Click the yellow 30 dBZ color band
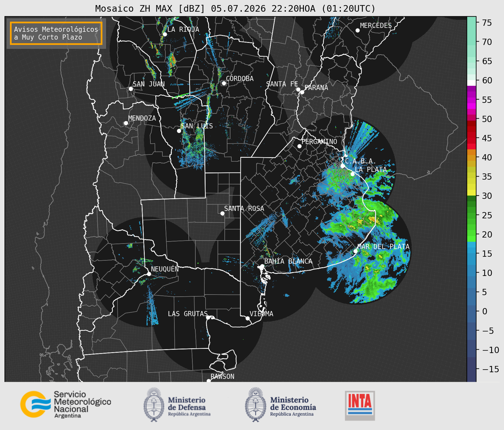This screenshot has height=430, width=504. pos(471,193)
